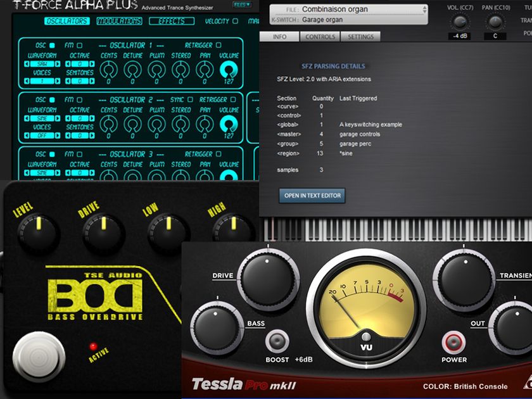Enable RETRIGGER on Oscillator 1

pyautogui.click(x=218, y=44)
